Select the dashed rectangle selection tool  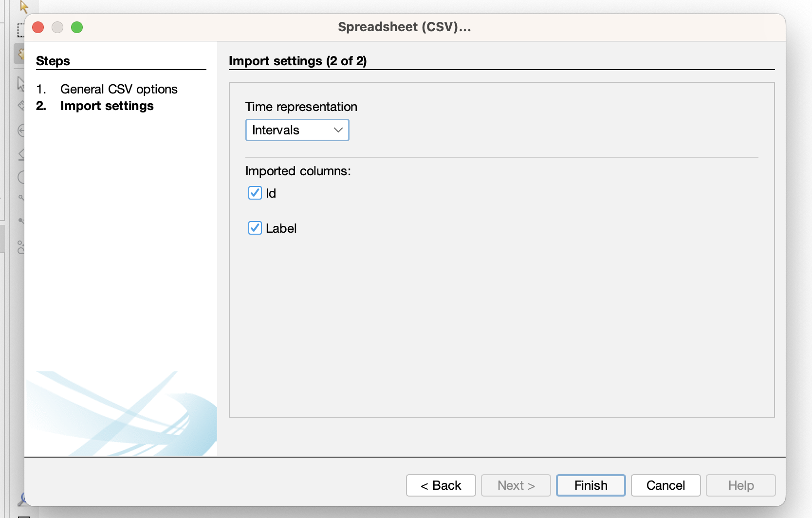20,30
